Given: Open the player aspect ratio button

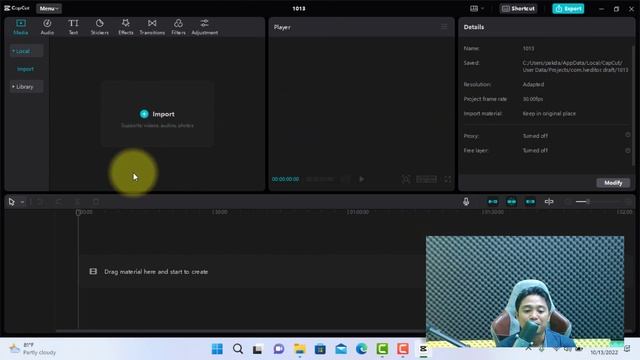Looking at the screenshot, I should click(x=426, y=179).
